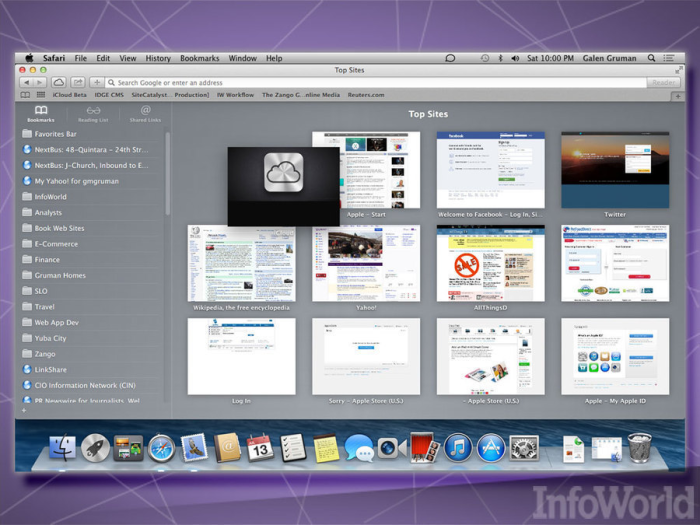Click the Share toolbar button

[78, 83]
